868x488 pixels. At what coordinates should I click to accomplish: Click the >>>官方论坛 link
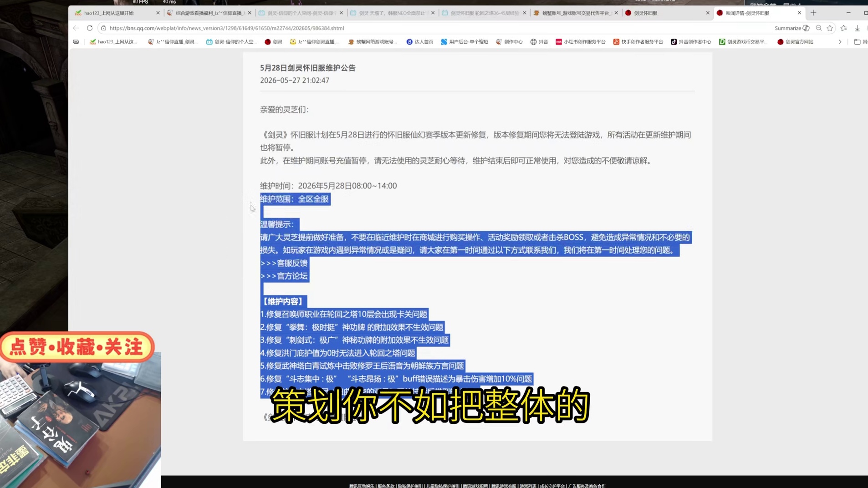pyautogui.click(x=284, y=276)
